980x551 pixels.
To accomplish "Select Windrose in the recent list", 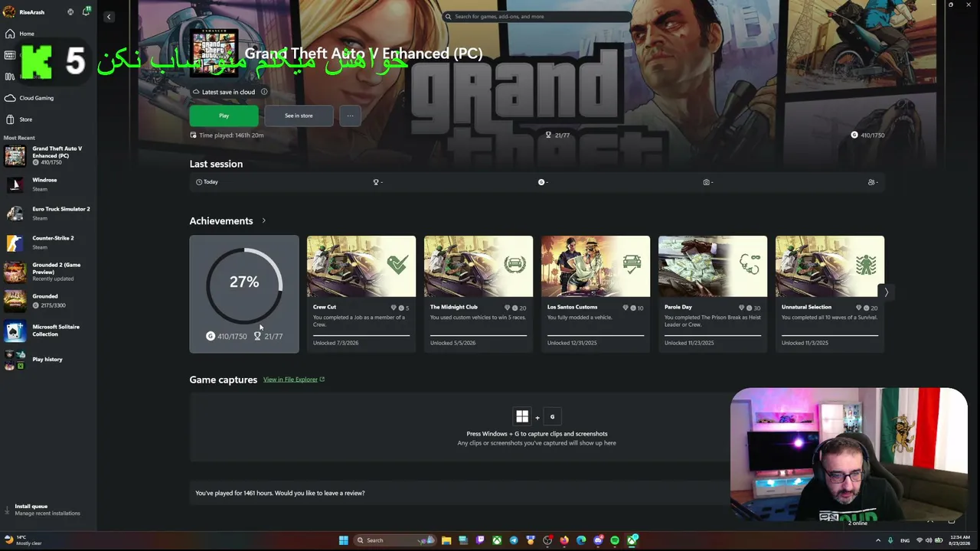I will tap(48, 184).
